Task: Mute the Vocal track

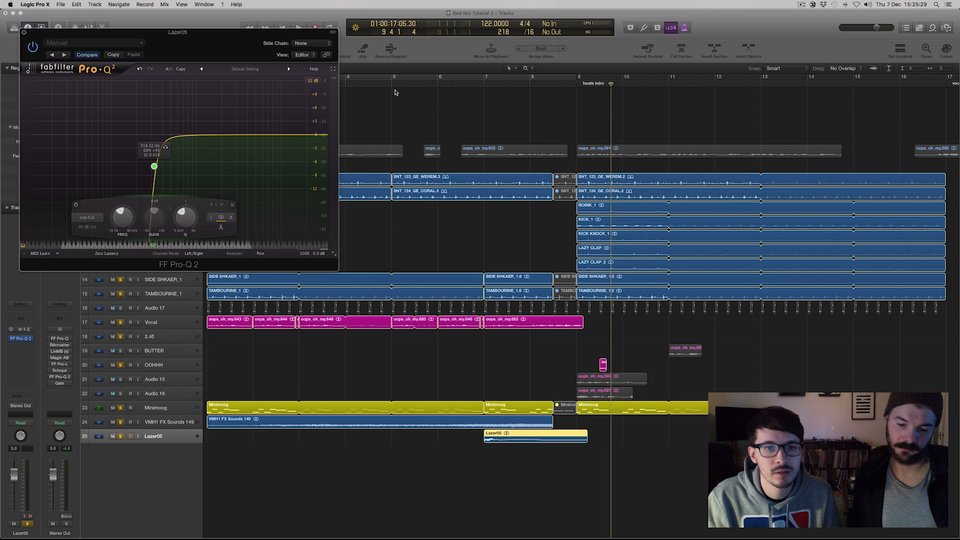Action: [x=113, y=322]
